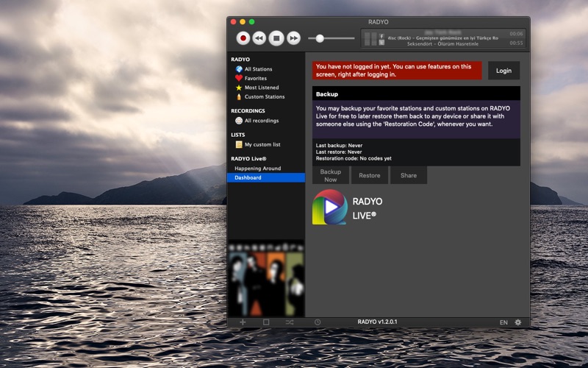Skip to previous station with rewind button

pyautogui.click(x=259, y=38)
